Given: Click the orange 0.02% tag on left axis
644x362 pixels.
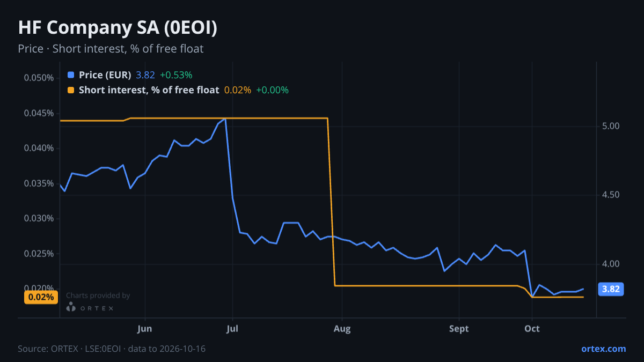Looking at the screenshot, I should pos(41,297).
